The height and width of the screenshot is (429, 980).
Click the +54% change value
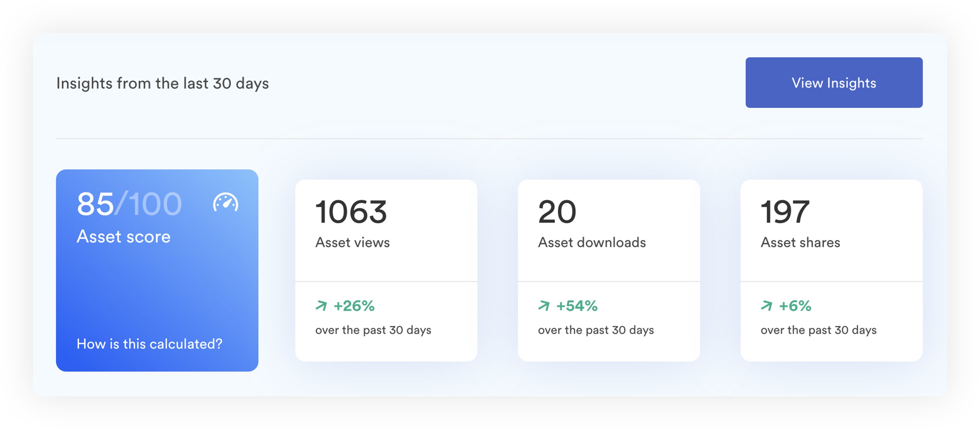tap(577, 306)
